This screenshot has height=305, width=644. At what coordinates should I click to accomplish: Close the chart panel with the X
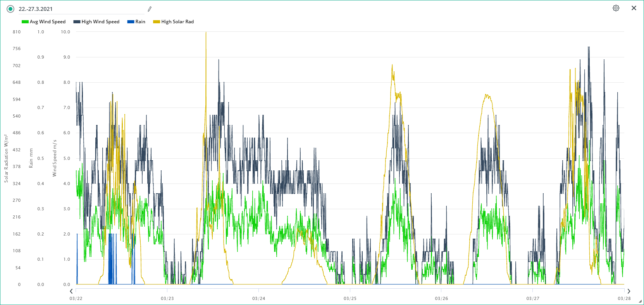[x=634, y=8]
